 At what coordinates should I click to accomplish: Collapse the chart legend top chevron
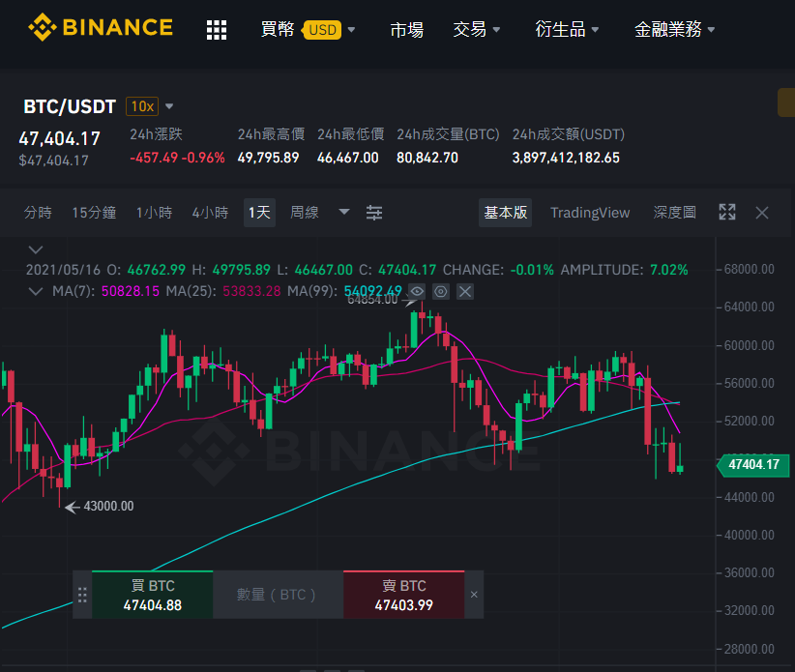click(x=36, y=249)
